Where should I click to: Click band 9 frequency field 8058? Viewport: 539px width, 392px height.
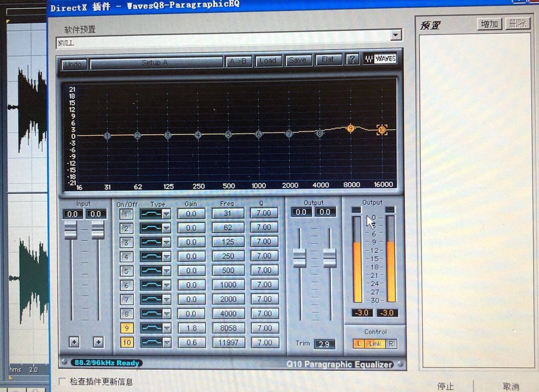[x=228, y=328]
